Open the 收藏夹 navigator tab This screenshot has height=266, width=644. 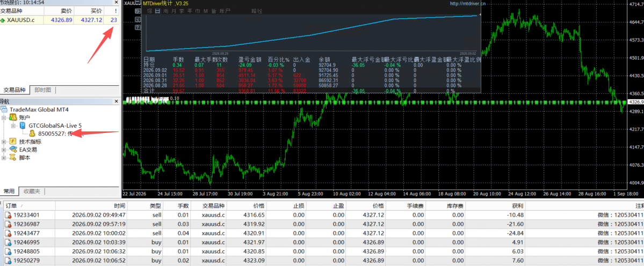pyautogui.click(x=32, y=191)
